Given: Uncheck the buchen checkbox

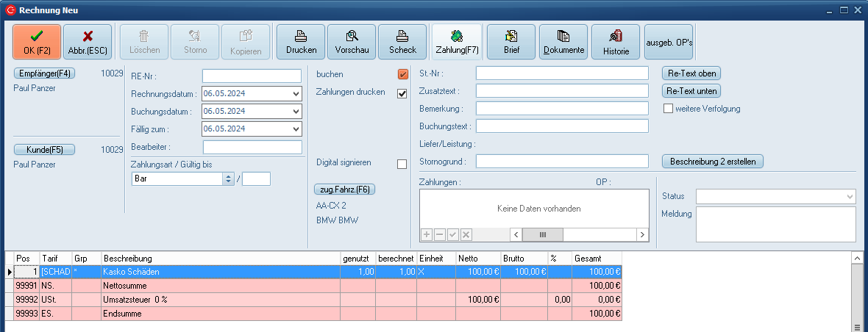Looking at the screenshot, I should coord(402,74).
